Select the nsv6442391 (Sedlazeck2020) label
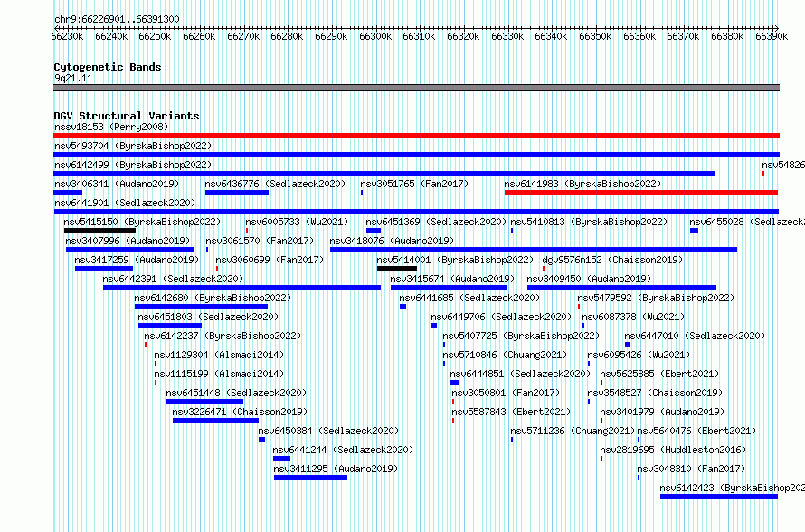Screen dimensions: 805x532 (x=173, y=279)
